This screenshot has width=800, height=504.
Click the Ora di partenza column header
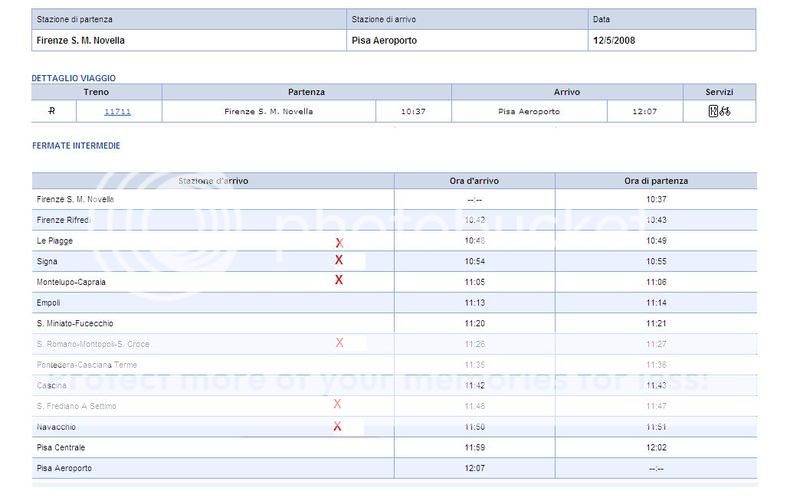click(655, 181)
